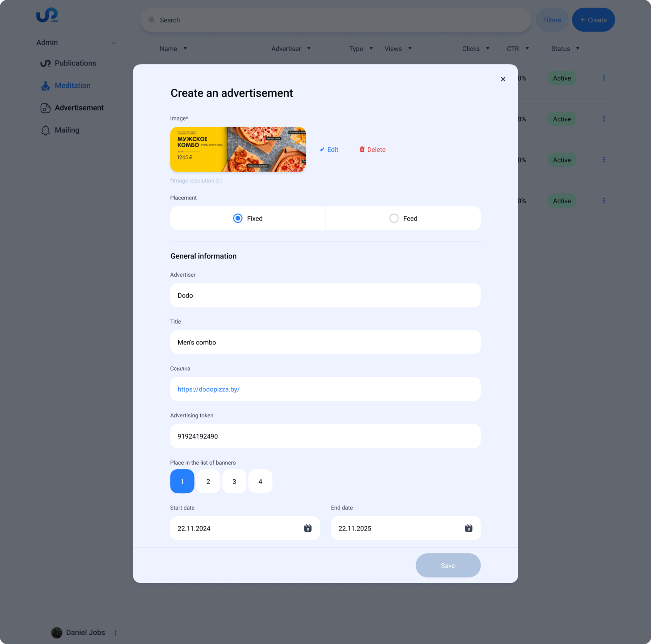Open the End date calendar picker icon

click(468, 528)
